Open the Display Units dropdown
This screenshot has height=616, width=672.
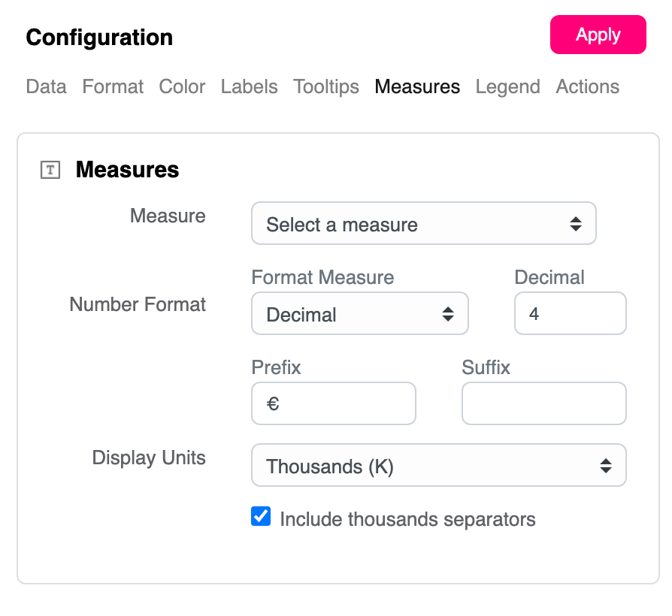pyautogui.click(x=438, y=466)
